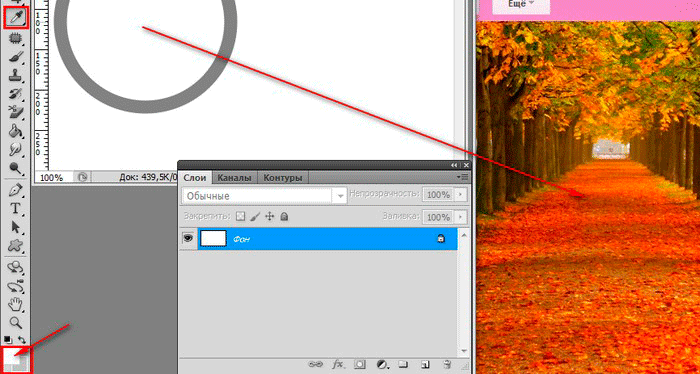Toggle lock transparent pixels option
Screen dimensions: 700x374
coord(241,217)
